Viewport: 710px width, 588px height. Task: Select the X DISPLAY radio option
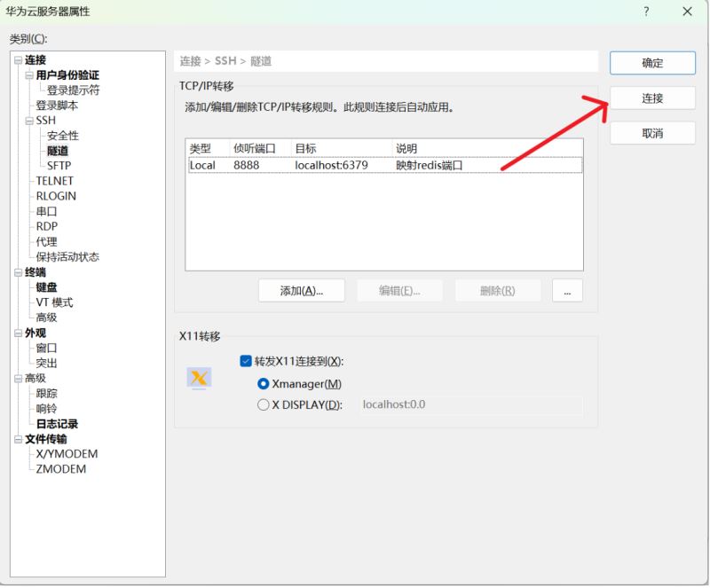[x=263, y=404]
